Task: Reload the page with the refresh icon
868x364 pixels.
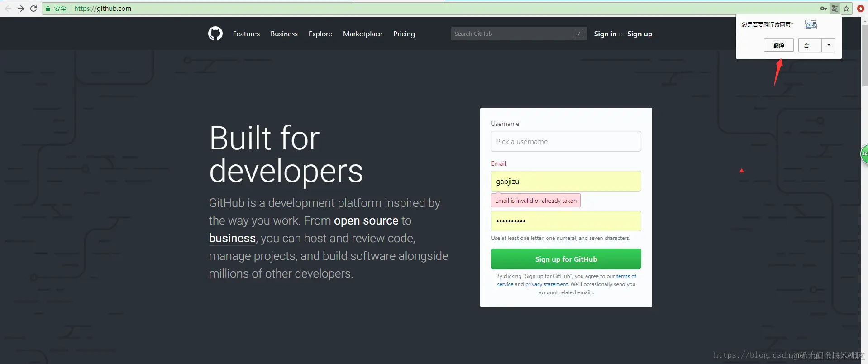Action: pyautogui.click(x=33, y=9)
